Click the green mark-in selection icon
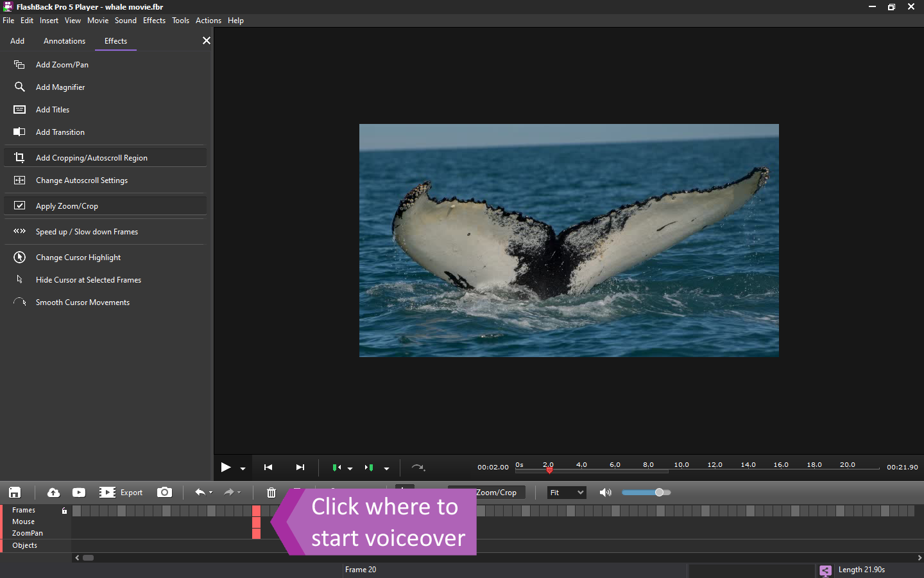The width and height of the screenshot is (924, 578). pyautogui.click(x=336, y=468)
